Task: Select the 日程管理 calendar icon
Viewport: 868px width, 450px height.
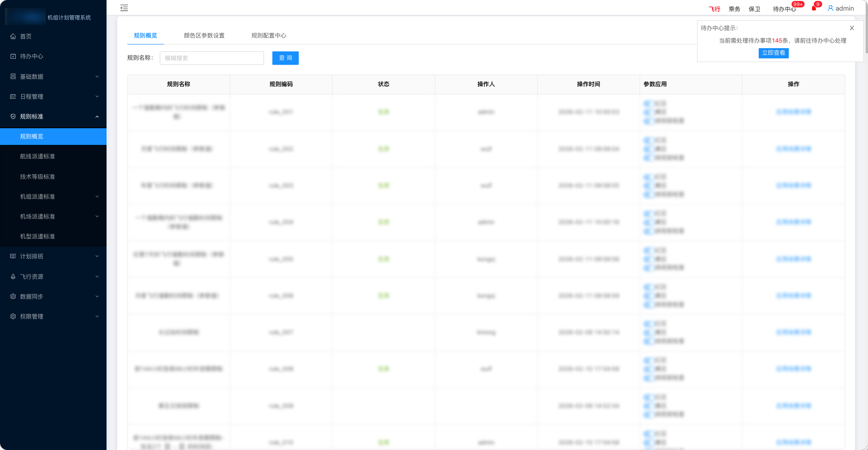Action: (x=13, y=96)
